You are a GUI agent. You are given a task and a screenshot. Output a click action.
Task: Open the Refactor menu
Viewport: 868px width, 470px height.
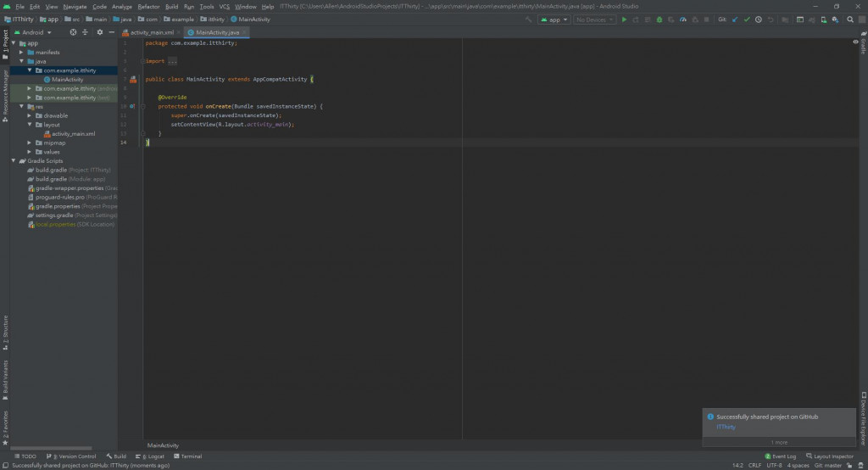click(148, 7)
